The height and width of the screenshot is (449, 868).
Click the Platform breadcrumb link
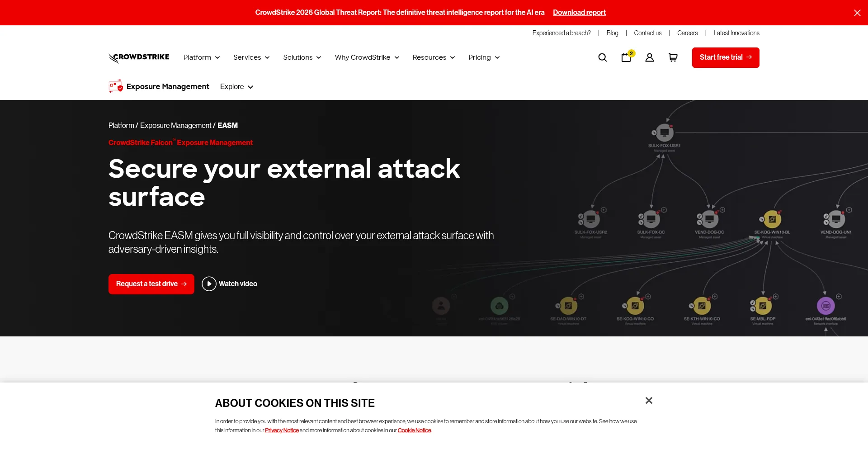(121, 125)
